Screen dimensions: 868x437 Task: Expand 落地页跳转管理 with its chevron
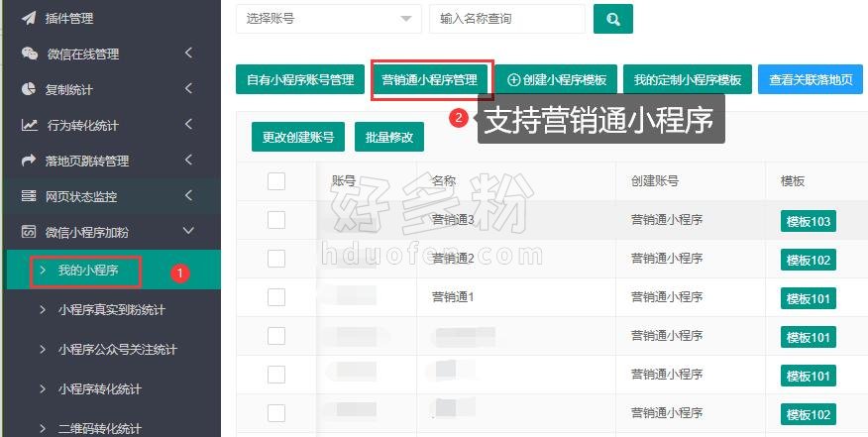click(x=189, y=161)
